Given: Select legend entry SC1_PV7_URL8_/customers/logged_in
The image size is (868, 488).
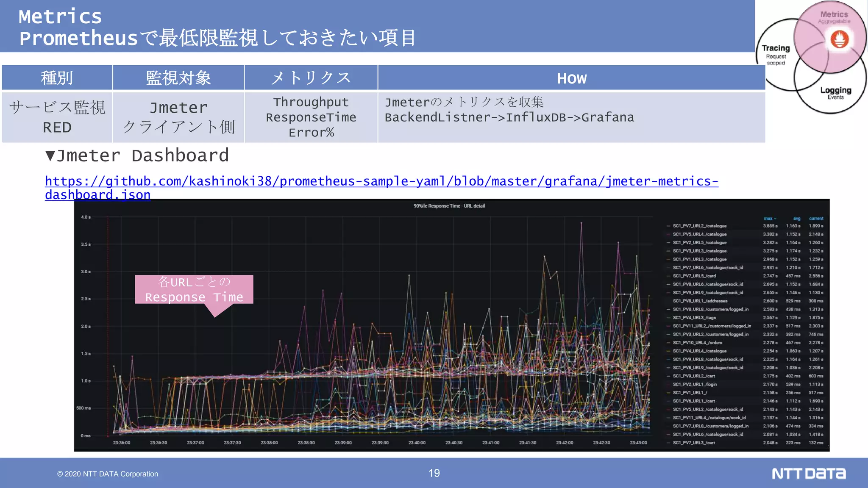Looking at the screenshot, I should 711,426.
